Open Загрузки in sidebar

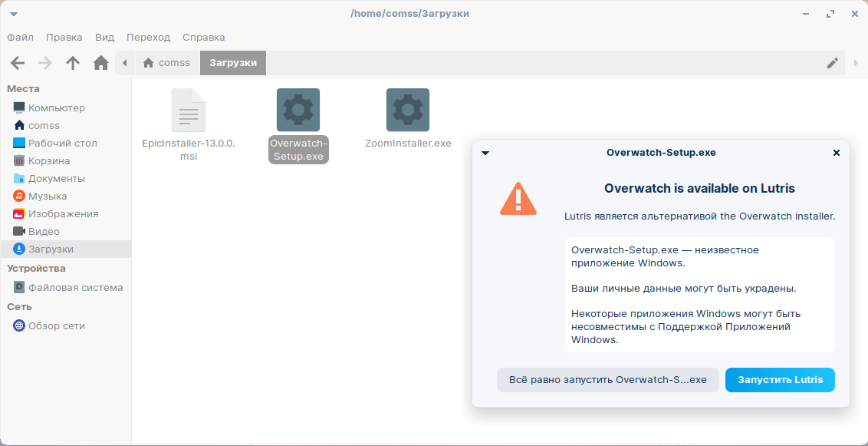(x=66, y=249)
